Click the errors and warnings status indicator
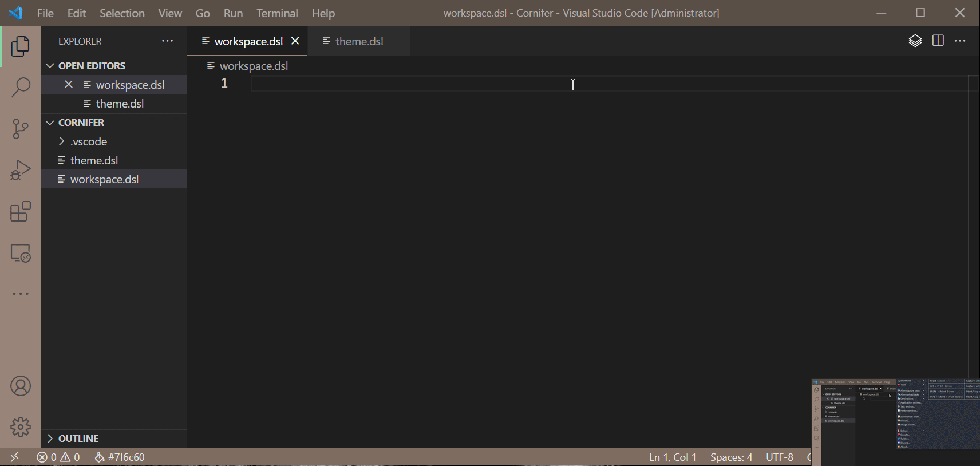This screenshot has height=466, width=980. pyautogui.click(x=58, y=457)
